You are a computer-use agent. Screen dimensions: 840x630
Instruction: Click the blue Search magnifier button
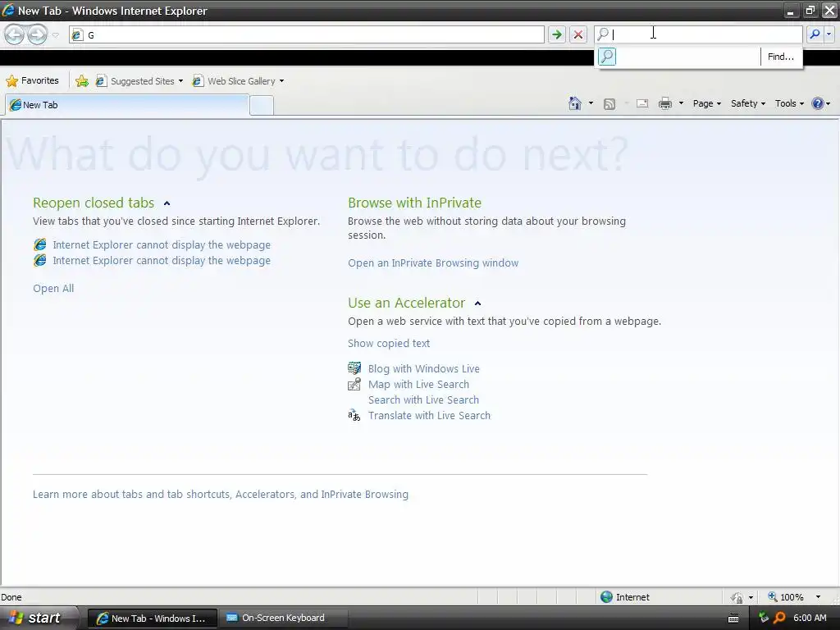815,34
